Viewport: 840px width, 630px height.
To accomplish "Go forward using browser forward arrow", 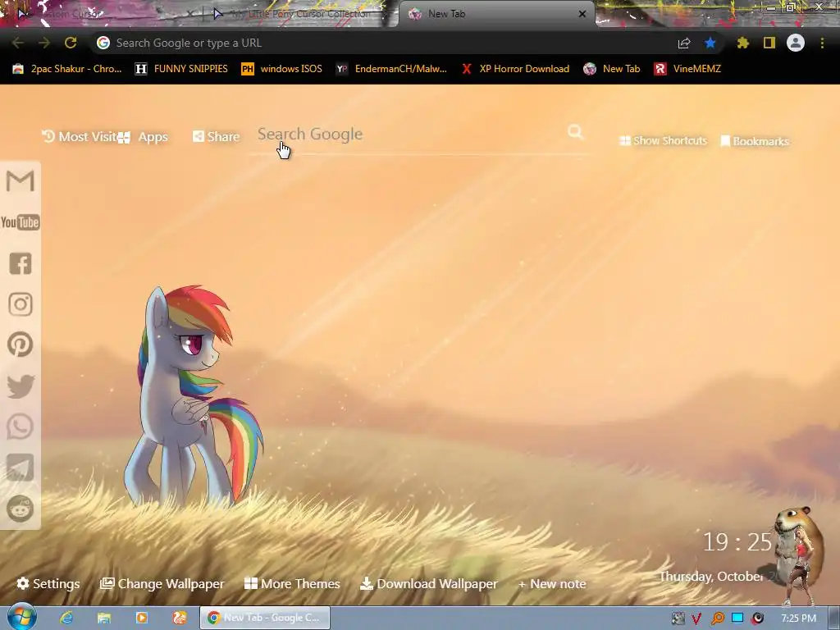I will [x=44, y=43].
